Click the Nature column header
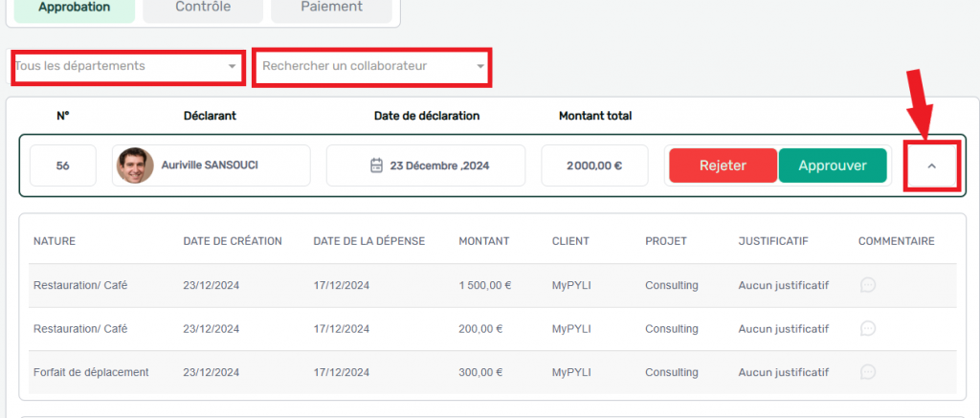Screen dimensions: 980x418 coord(55,241)
